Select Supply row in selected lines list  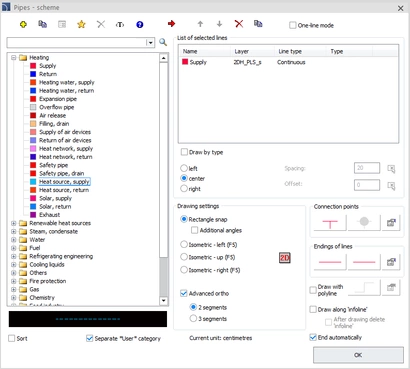coord(289,62)
